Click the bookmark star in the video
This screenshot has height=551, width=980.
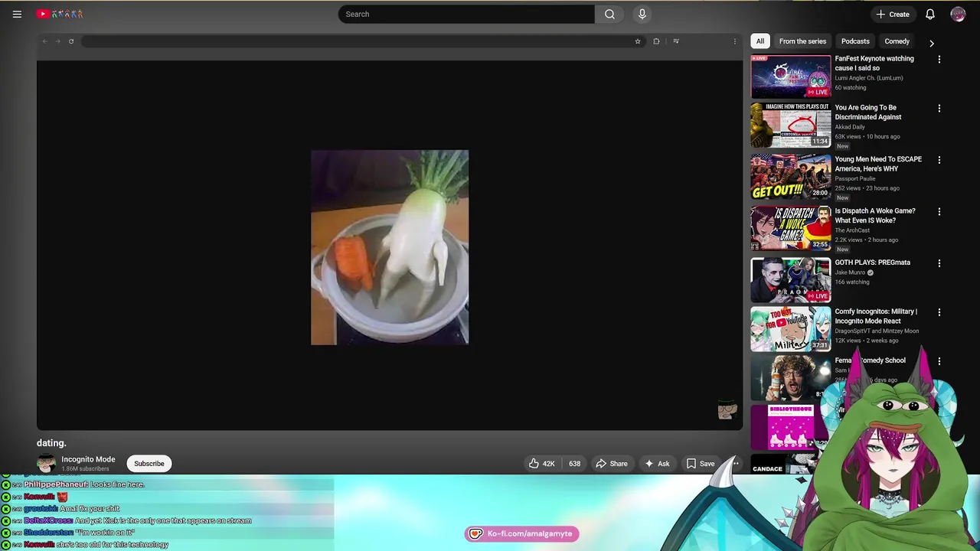(x=638, y=41)
